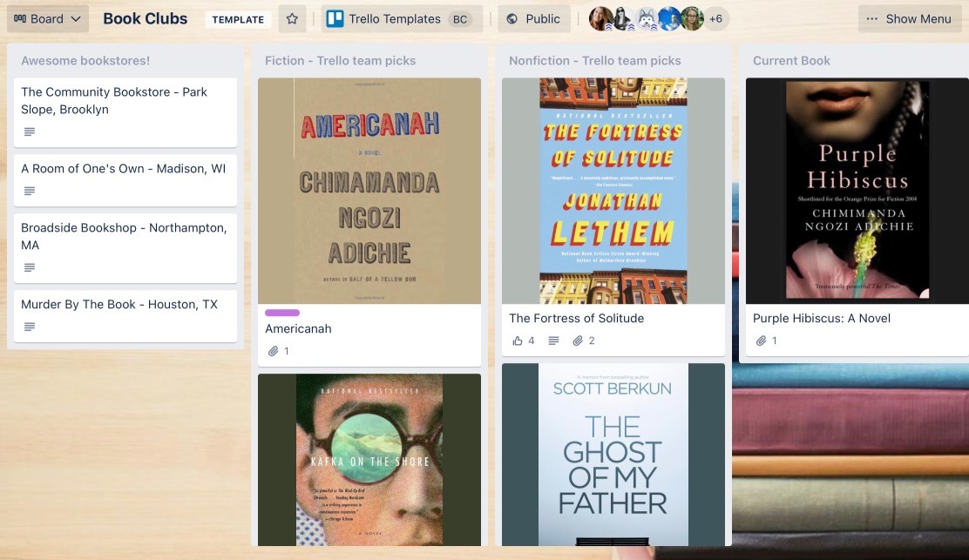Click description icon on Murder By The Book card

[x=29, y=327]
